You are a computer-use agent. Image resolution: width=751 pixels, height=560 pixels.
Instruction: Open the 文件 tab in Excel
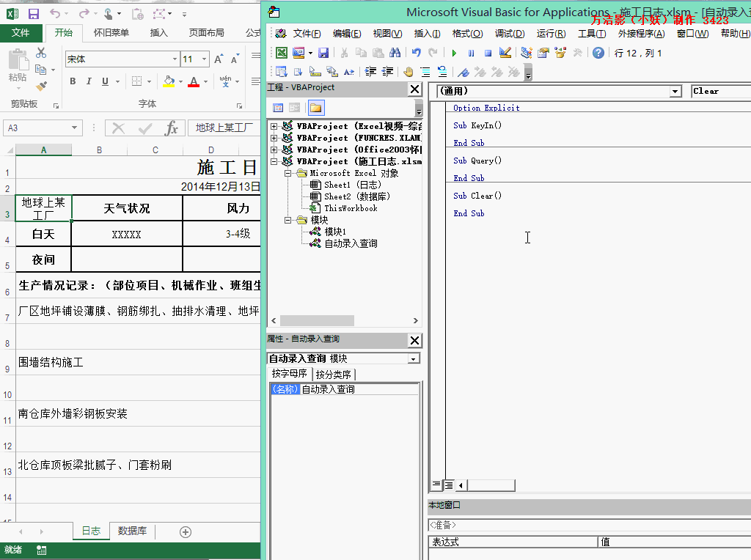(x=21, y=32)
